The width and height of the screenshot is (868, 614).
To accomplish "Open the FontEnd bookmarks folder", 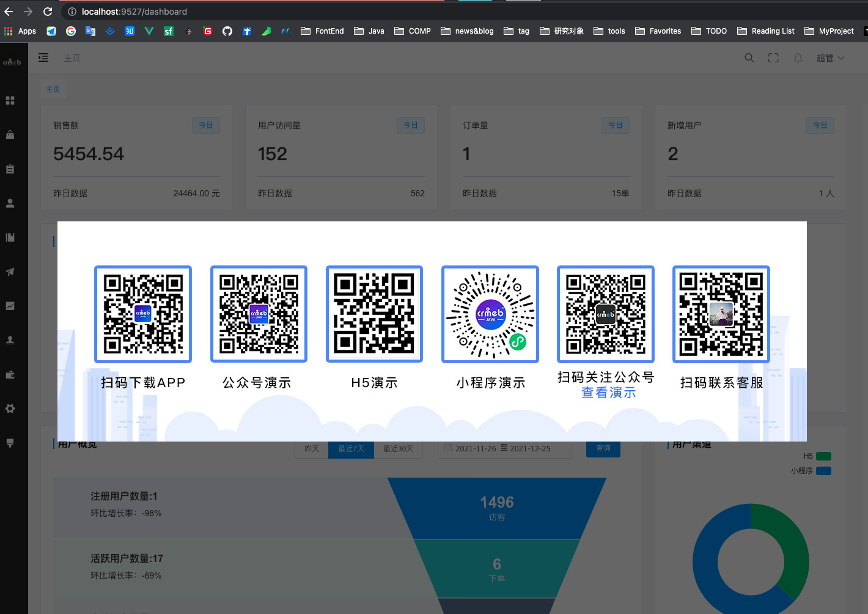I will [322, 31].
